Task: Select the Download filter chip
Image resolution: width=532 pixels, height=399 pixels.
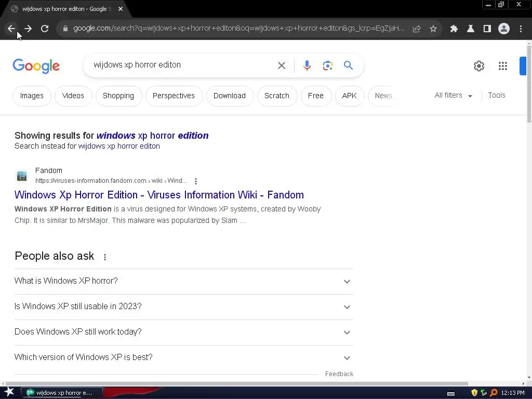Action: (229, 96)
